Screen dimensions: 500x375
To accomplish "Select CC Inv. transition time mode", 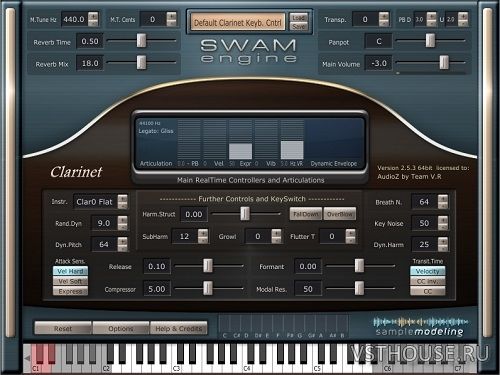I will point(428,281).
